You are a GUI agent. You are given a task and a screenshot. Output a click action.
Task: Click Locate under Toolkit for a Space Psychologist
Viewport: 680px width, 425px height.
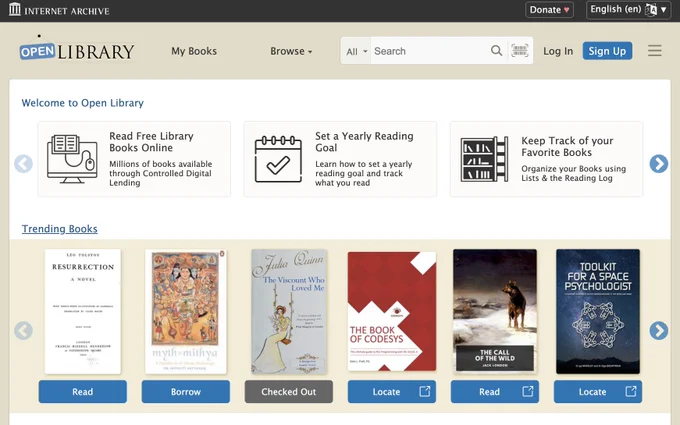598,392
